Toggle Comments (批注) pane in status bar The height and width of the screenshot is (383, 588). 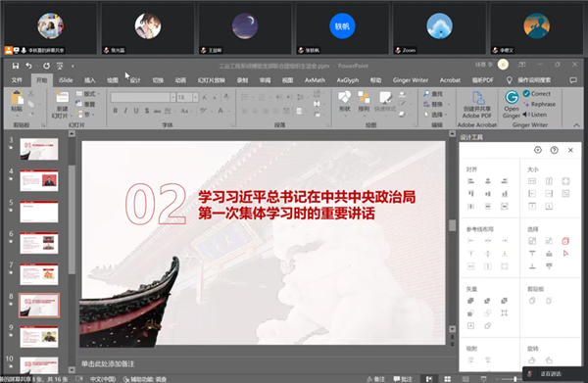click(x=403, y=379)
